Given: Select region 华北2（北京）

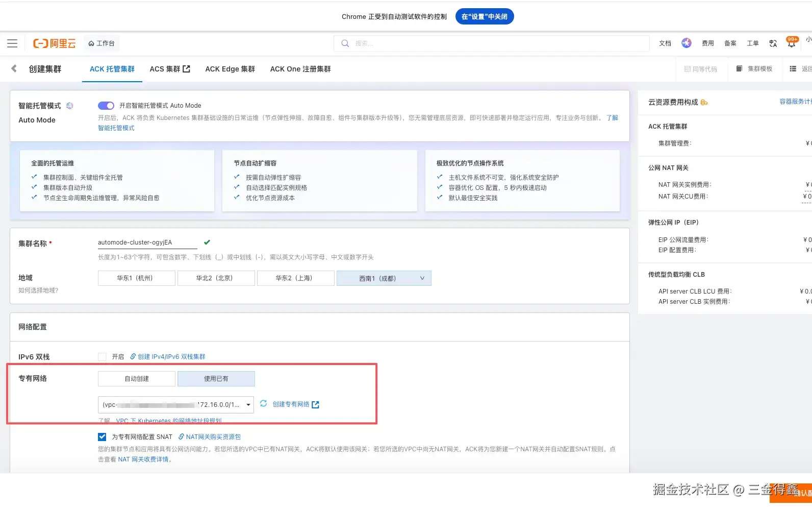Looking at the screenshot, I should click(216, 278).
